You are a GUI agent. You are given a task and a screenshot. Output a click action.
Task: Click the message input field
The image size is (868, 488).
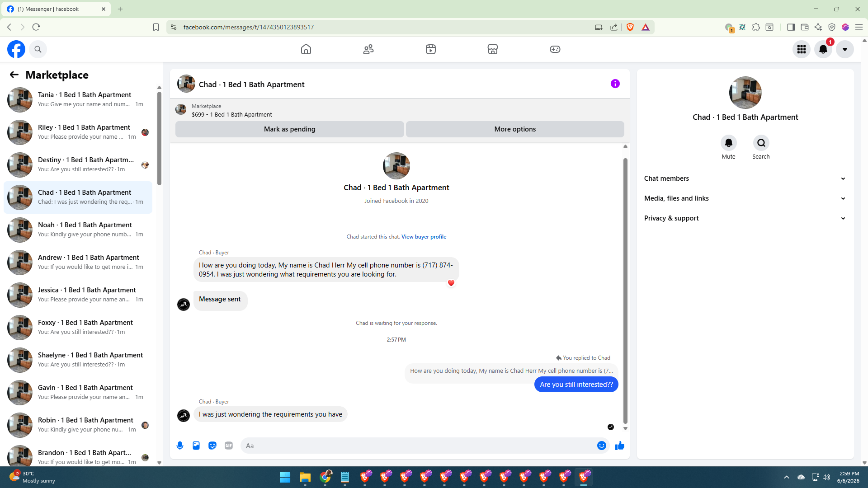tap(420, 446)
